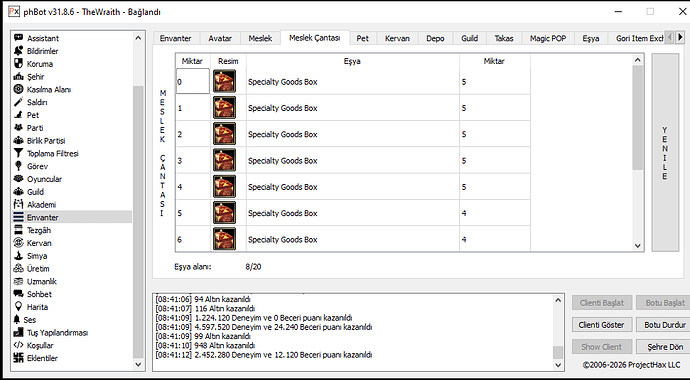Screen dimensions: 690x380
Task: Switch to the Avatar tab
Action: click(220, 38)
